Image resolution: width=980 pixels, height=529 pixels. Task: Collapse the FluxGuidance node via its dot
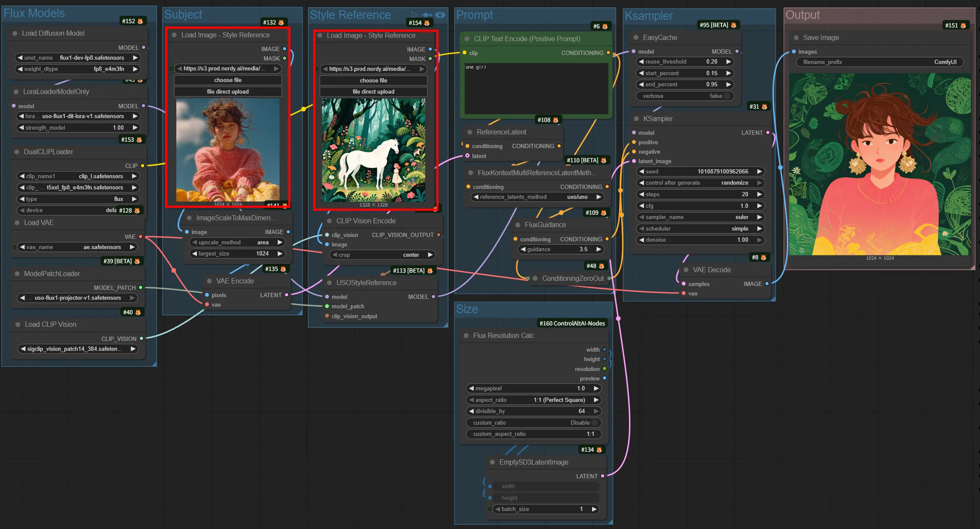pyautogui.click(x=518, y=225)
